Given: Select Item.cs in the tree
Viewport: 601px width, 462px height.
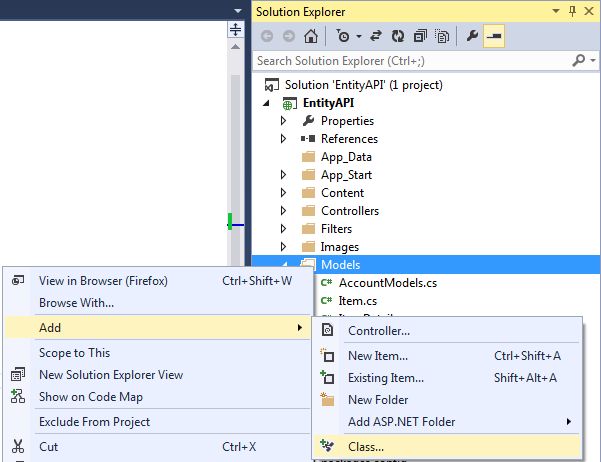Looking at the screenshot, I should coord(358,301).
